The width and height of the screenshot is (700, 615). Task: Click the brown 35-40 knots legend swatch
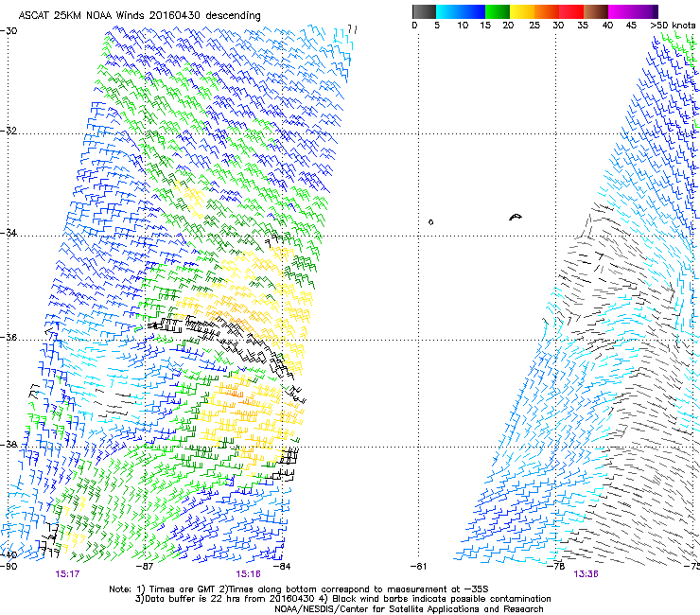coord(596,11)
